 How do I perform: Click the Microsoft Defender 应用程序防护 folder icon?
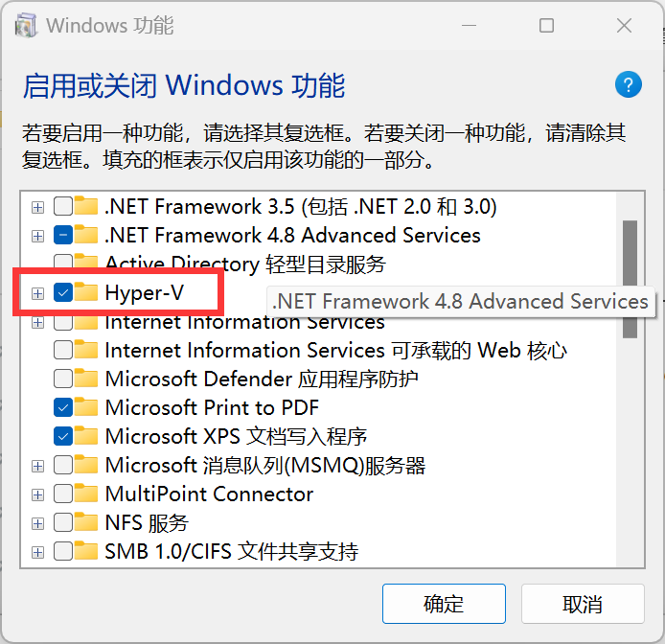(x=87, y=379)
